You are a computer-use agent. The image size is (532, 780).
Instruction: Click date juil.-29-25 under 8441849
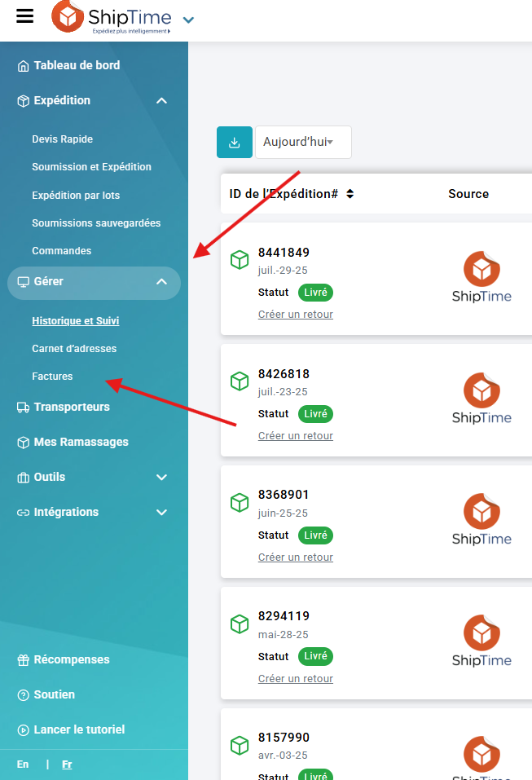point(283,270)
